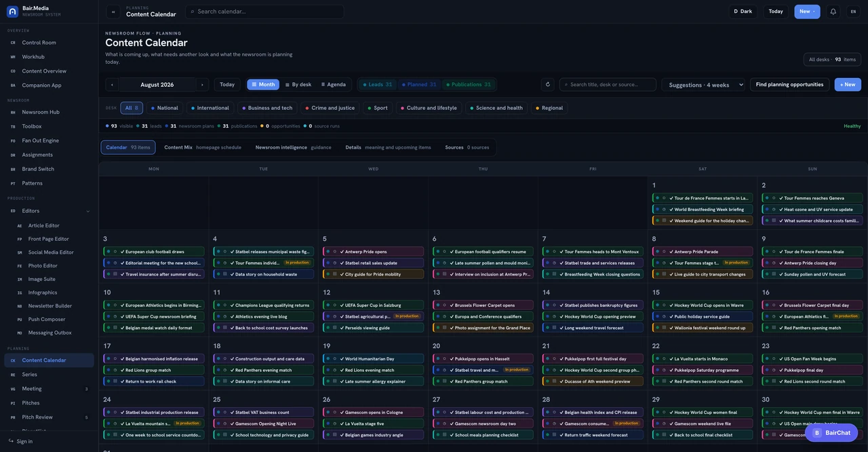
Task: Open Control Room in the sidebar
Action: pyautogui.click(x=49, y=43)
